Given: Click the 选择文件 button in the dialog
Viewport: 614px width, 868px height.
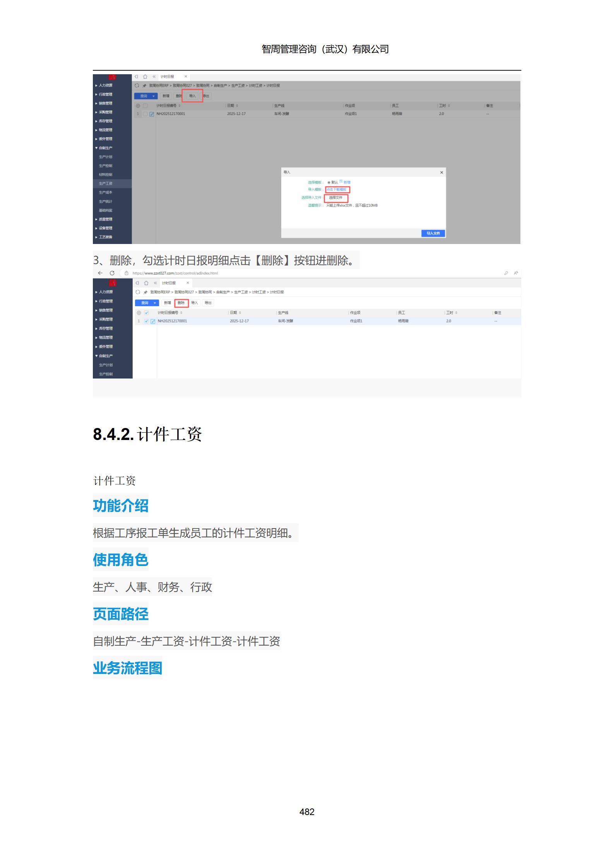Looking at the screenshot, I should (336, 198).
